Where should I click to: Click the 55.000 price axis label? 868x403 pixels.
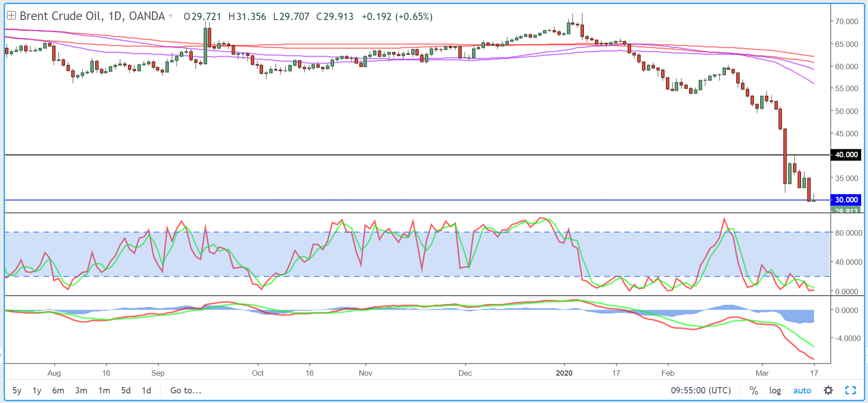tap(847, 88)
